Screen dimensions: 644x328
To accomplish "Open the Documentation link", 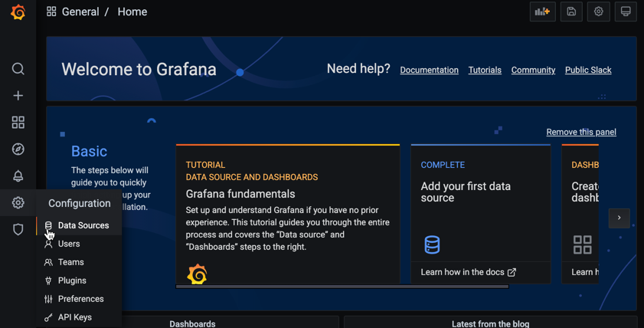I will (429, 70).
